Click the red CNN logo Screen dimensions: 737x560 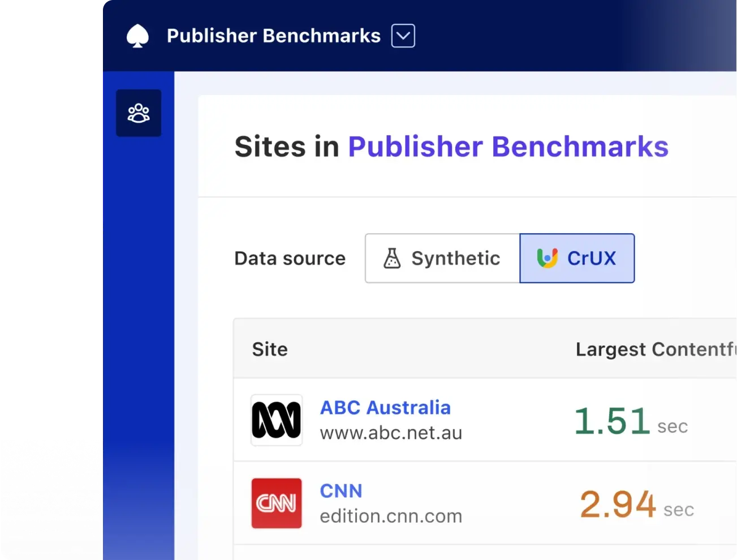click(x=276, y=503)
